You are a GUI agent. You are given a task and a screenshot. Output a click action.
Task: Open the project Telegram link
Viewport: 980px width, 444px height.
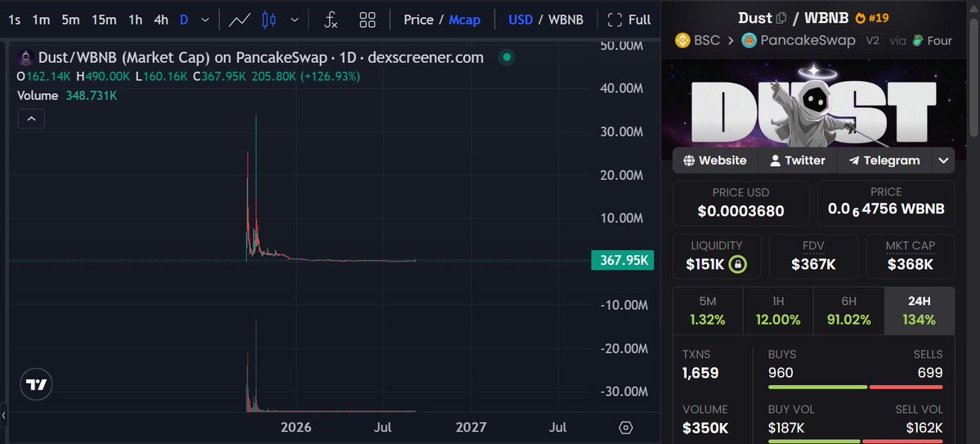[884, 161]
